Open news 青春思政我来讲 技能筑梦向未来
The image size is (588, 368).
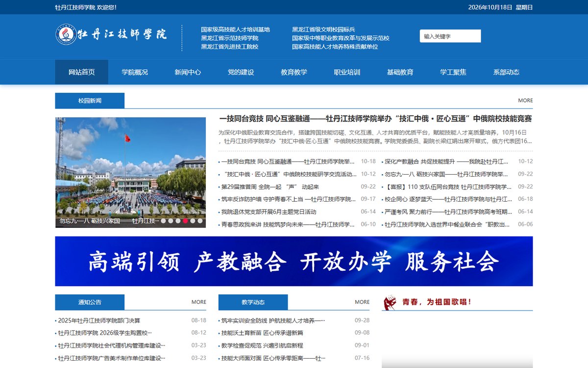tap(288, 225)
